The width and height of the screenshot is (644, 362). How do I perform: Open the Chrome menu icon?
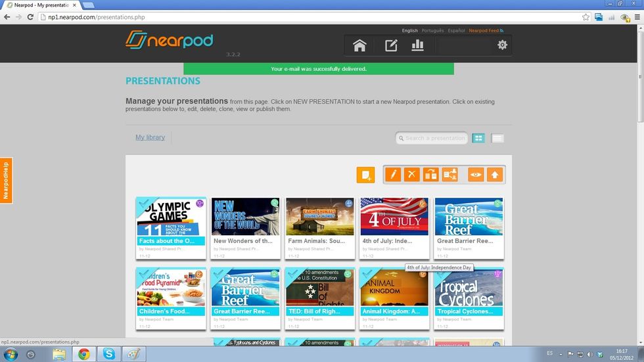[x=637, y=17]
